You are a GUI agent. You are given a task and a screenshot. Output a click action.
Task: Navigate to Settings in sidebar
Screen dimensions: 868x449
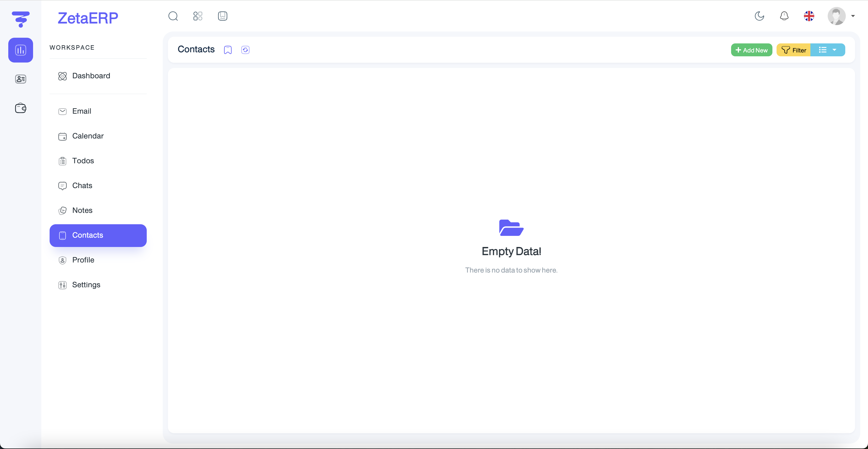coord(86,285)
